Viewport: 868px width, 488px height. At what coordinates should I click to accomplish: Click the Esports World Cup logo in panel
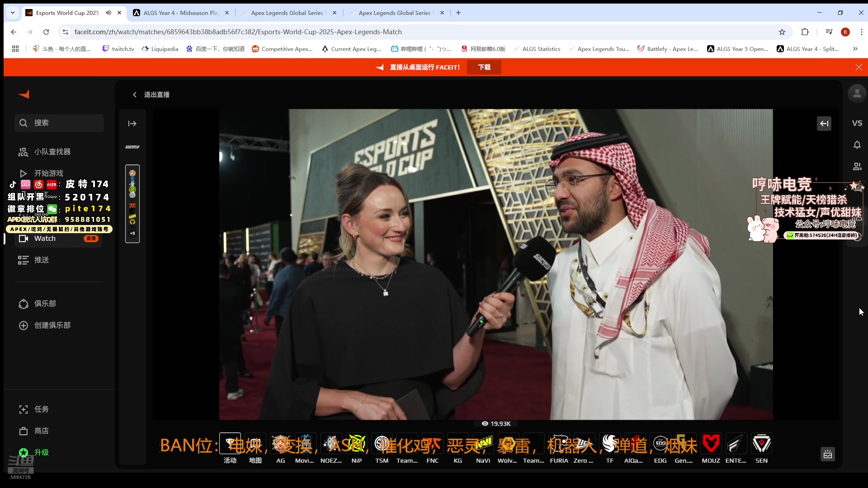pyautogui.click(x=132, y=147)
